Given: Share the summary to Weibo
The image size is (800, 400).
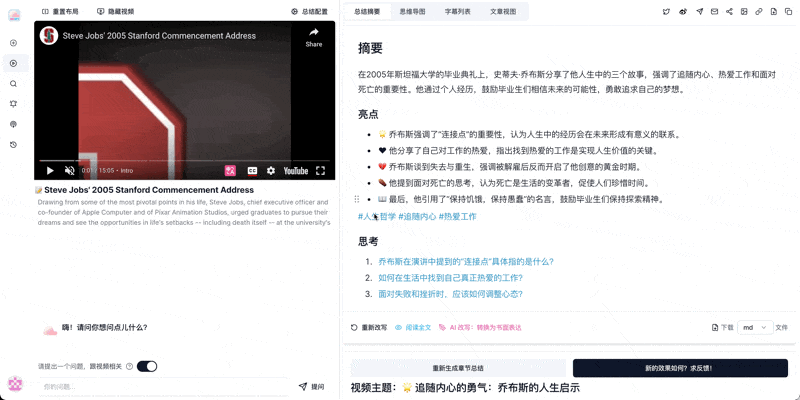Looking at the screenshot, I should [x=683, y=11].
